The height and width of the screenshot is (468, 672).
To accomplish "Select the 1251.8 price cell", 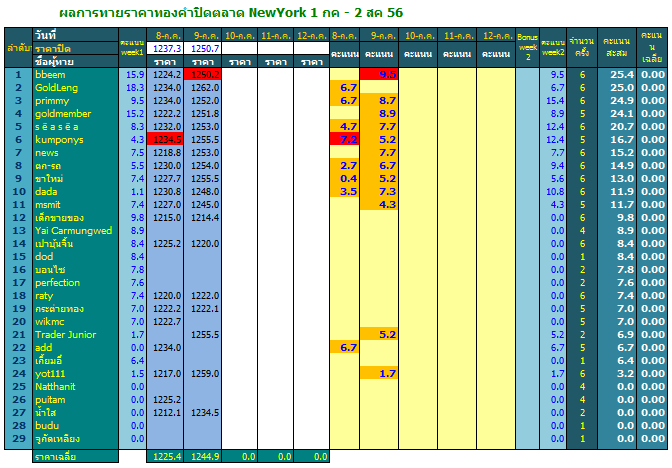I will 202,114.
